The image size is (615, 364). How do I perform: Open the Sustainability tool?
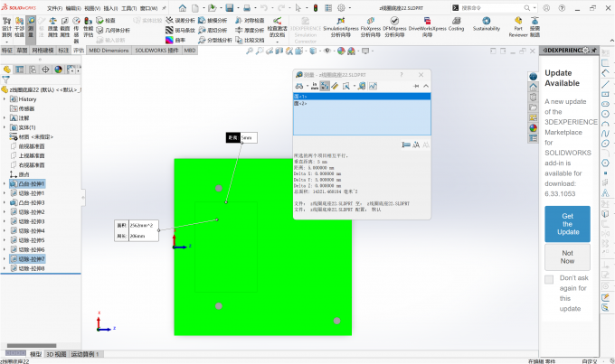[487, 24]
